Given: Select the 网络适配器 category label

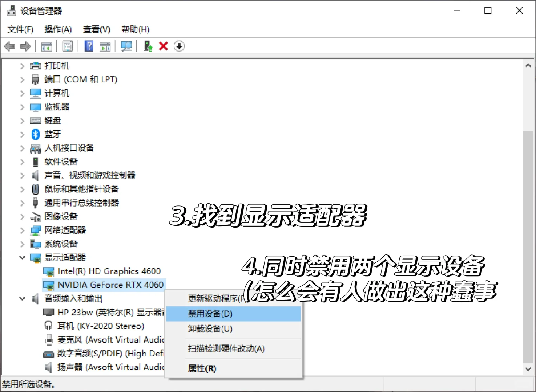Looking at the screenshot, I should pyautogui.click(x=65, y=230).
